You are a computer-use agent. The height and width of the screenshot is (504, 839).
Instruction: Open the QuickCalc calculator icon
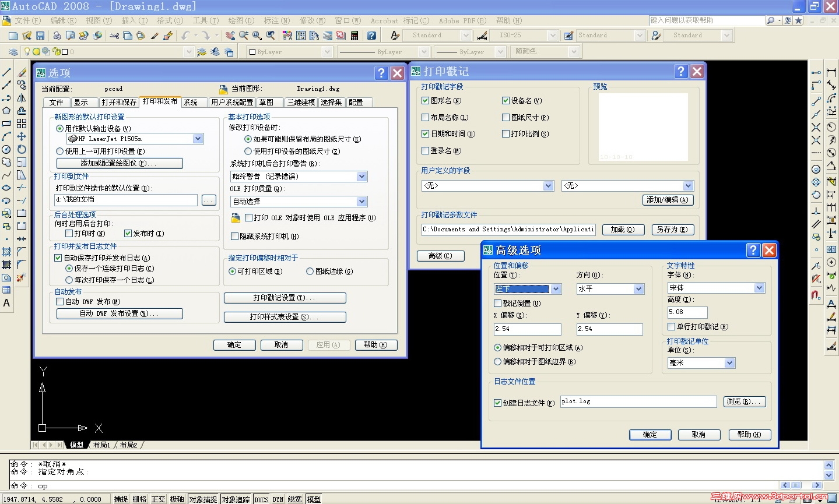354,36
